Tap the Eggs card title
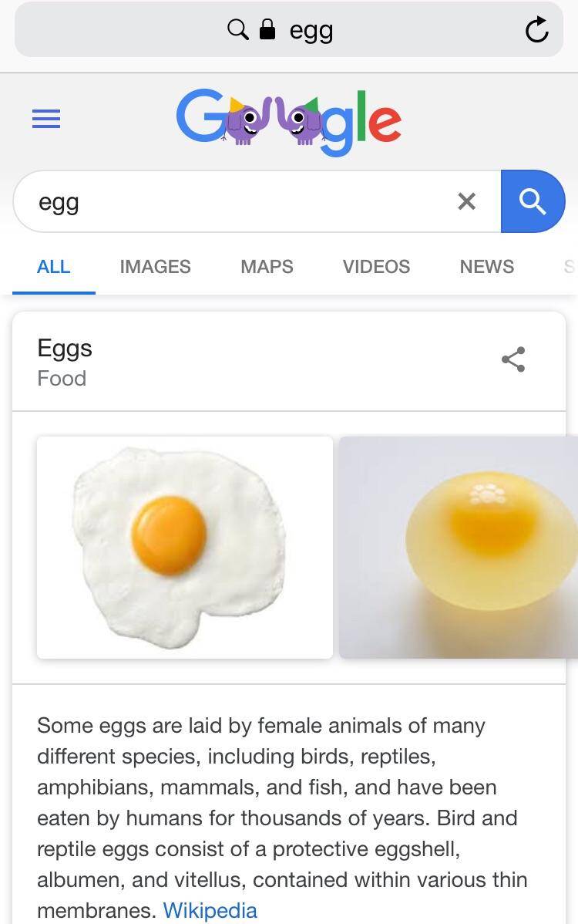Screen dimensions: 578x924 65,348
